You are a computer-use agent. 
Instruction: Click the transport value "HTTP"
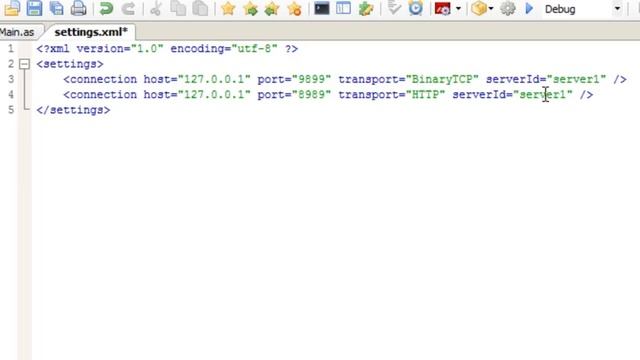(x=425, y=95)
